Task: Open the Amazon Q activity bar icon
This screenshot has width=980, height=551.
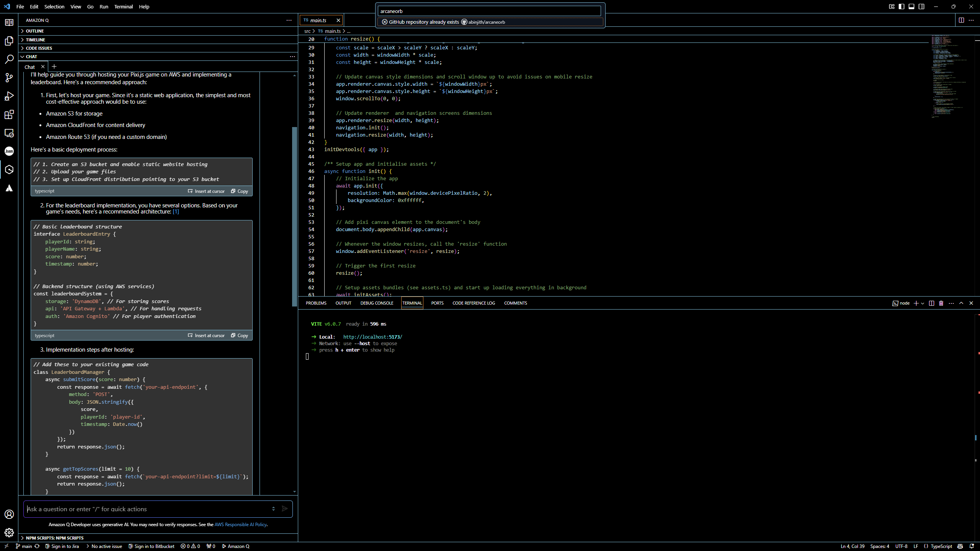Action: pyautogui.click(x=9, y=170)
